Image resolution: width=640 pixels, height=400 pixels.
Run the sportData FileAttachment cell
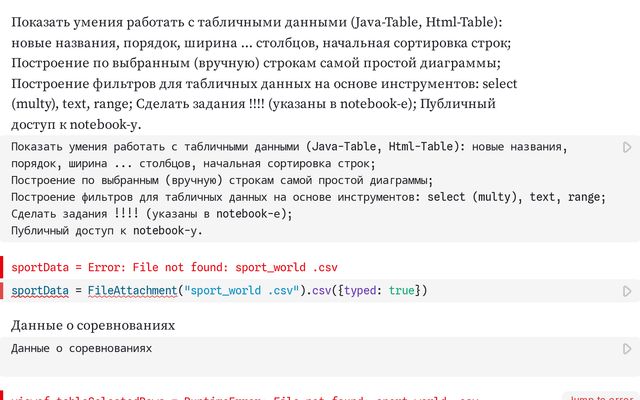coord(627,291)
